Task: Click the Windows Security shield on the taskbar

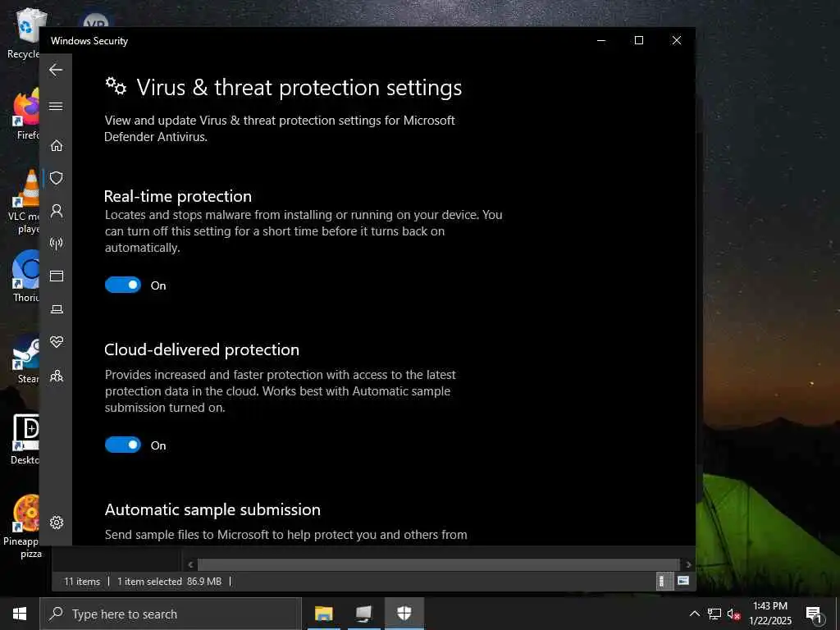Action: click(404, 614)
